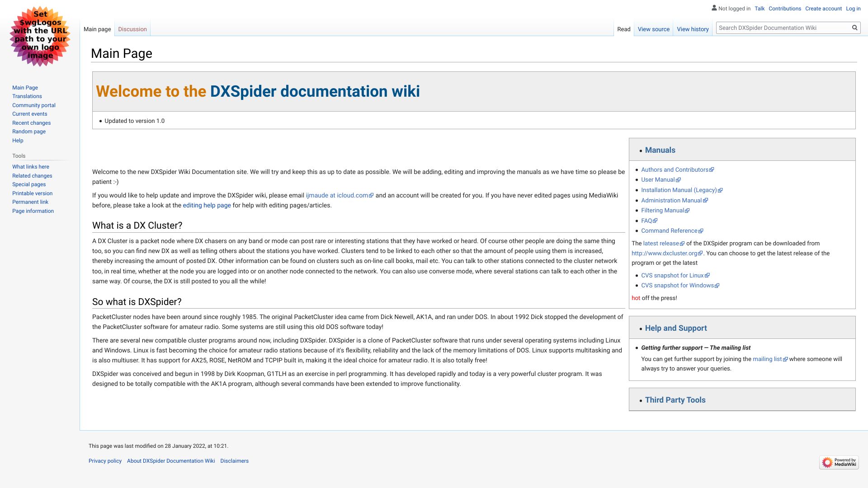Open the View history tab

coord(693,29)
